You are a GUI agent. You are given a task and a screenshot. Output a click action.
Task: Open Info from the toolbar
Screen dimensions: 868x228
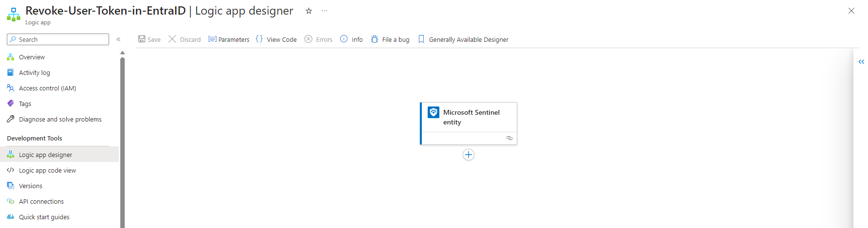pyautogui.click(x=351, y=39)
